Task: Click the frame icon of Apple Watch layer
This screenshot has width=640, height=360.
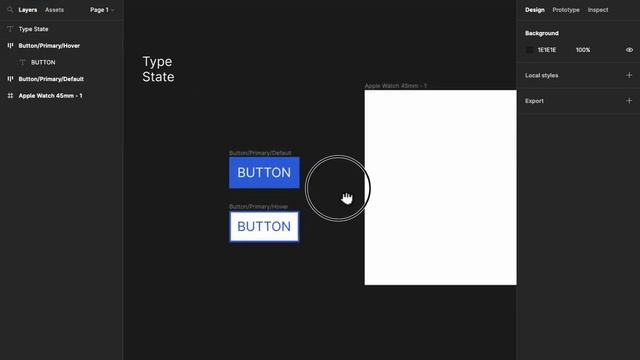Action: pos(10,96)
